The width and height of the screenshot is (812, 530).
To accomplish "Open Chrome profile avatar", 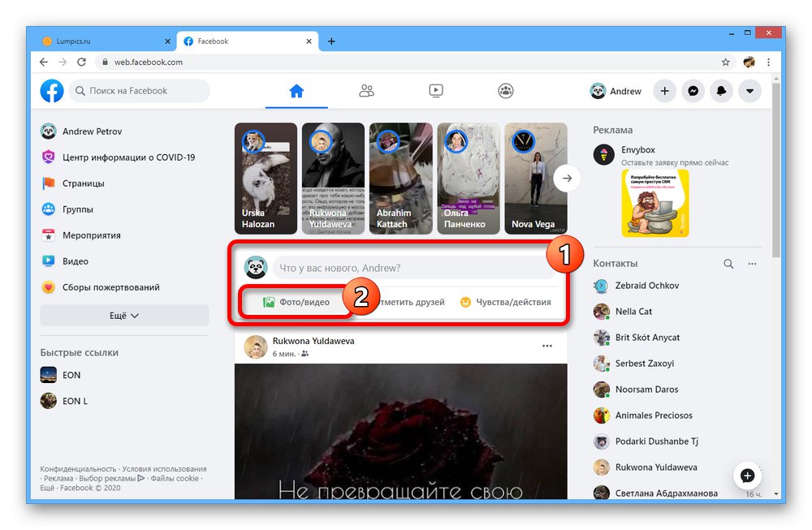I will [749, 62].
